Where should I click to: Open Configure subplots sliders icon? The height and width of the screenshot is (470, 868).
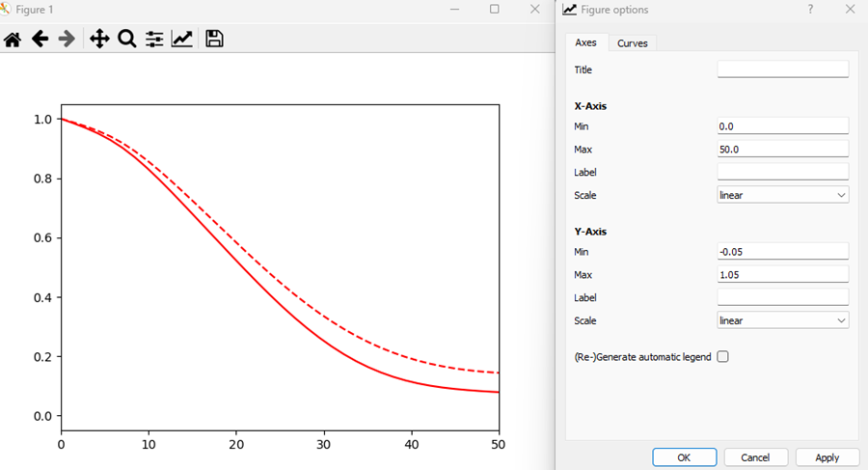pyautogui.click(x=154, y=39)
